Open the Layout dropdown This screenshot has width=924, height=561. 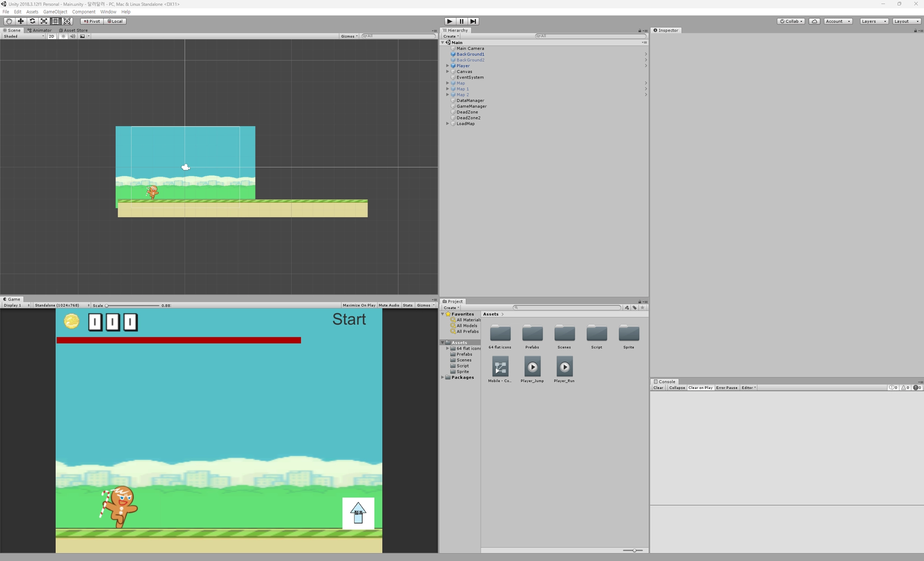coord(906,21)
